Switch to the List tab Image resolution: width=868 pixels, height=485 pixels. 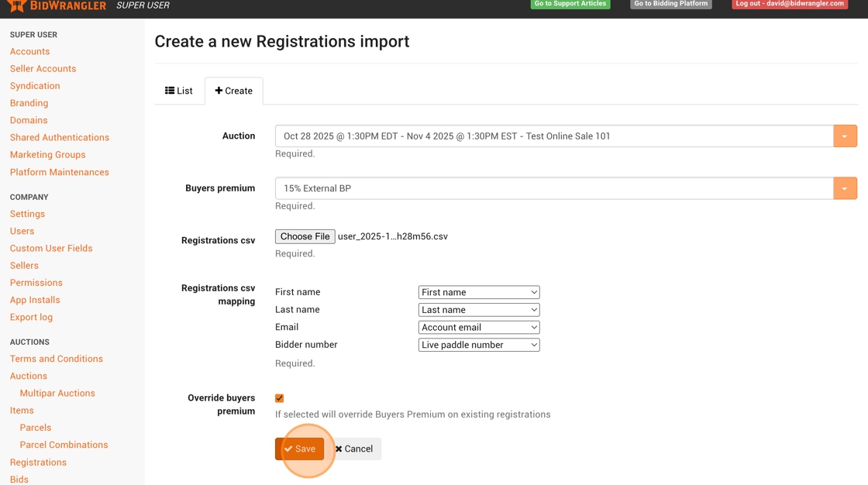click(x=179, y=91)
